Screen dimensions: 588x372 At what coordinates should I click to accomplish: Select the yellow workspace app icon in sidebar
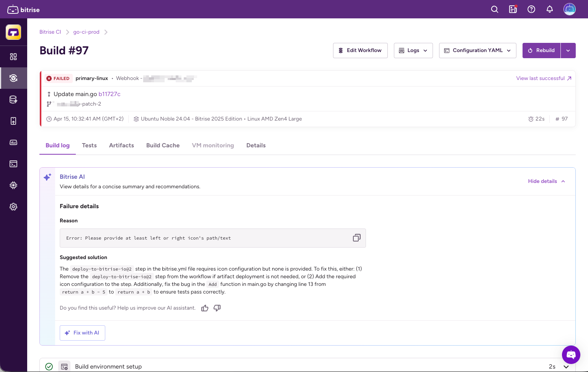click(13, 32)
